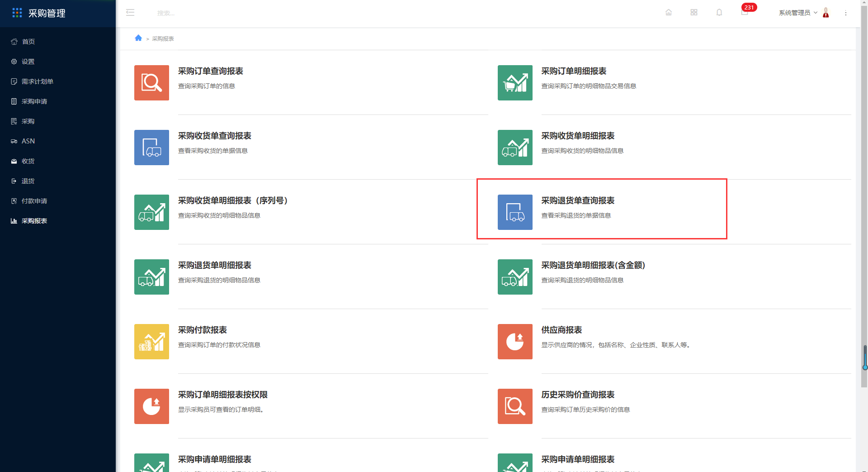This screenshot has width=868, height=472.
Task: Open 采购 in the sidebar
Action: (x=58, y=121)
